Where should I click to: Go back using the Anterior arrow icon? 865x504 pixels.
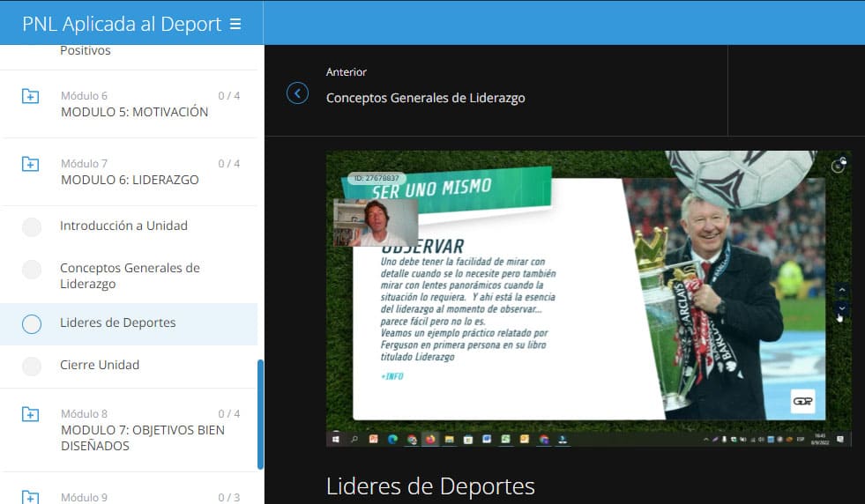298,93
